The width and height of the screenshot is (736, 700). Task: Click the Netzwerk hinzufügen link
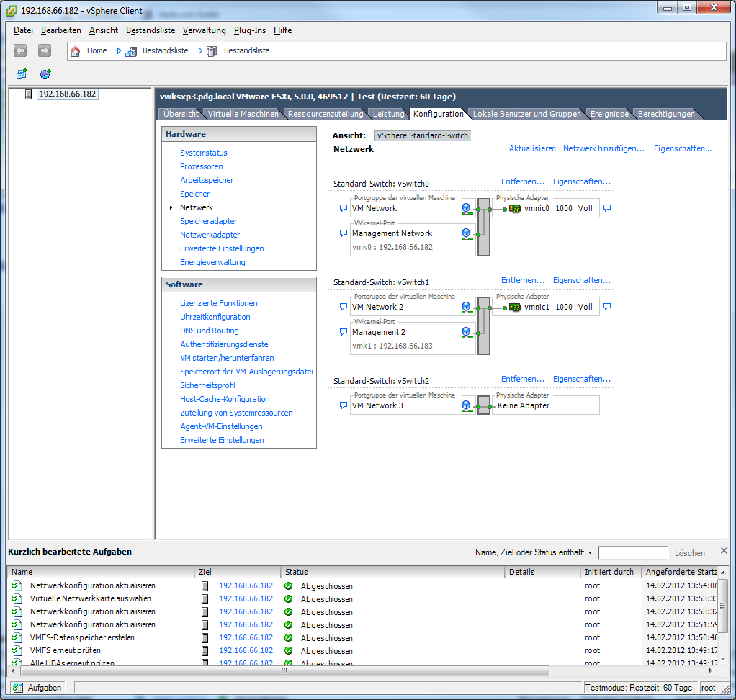click(603, 148)
